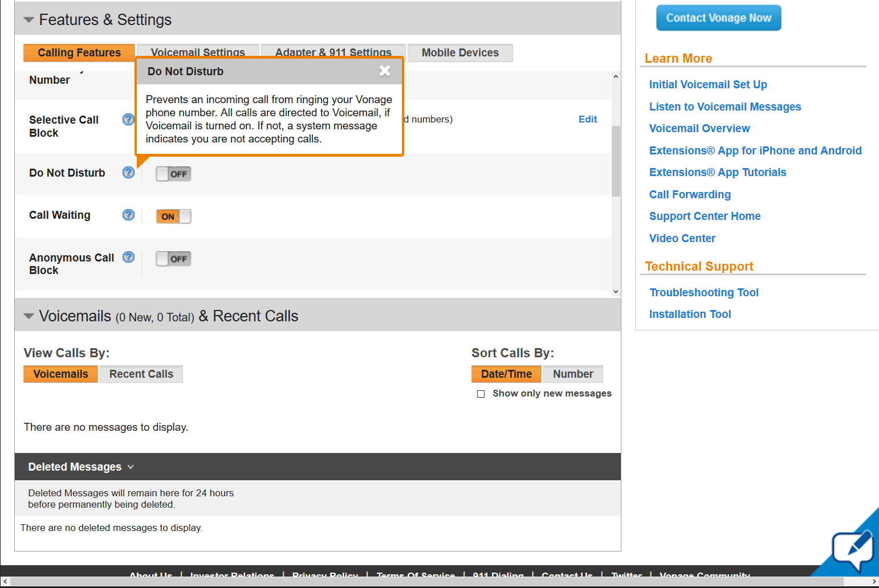Viewport: 879px width, 588px height.
Task: Click the features panel vertical scrollbar thumb
Action: pyautogui.click(x=616, y=161)
